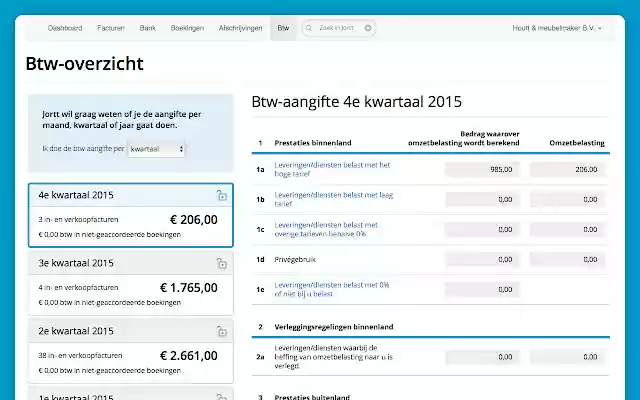Select the 4e kwartaal 2015 card header
The height and width of the screenshot is (400, 640).
(131, 195)
